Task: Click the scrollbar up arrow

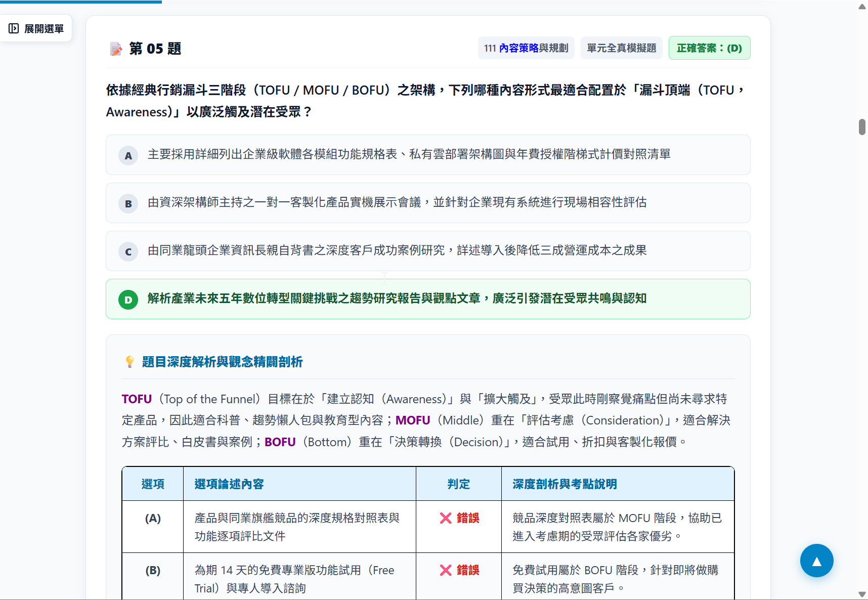Action: (x=862, y=7)
